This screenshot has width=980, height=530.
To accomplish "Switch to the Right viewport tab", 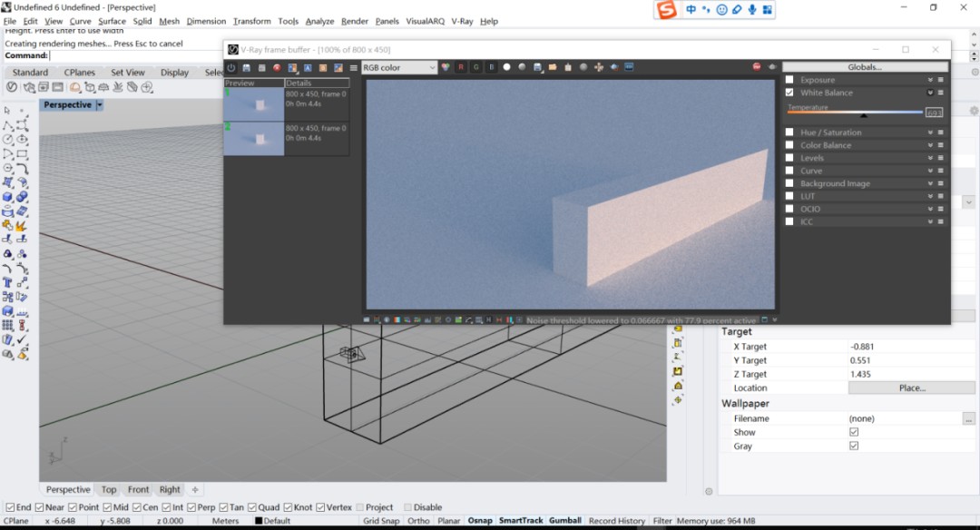I will point(170,489).
